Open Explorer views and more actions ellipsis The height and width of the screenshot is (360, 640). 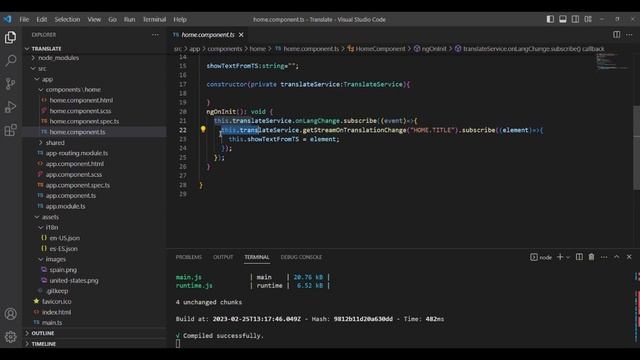coord(155,35)
